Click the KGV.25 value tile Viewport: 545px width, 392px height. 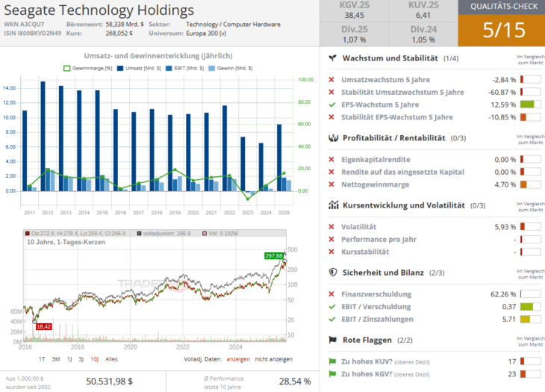pyautogui.click(x=354, y=10)
